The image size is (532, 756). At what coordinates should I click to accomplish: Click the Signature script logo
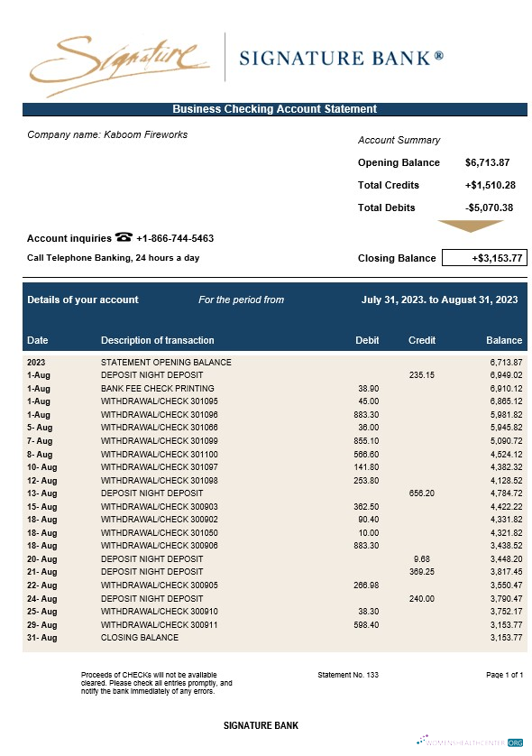[x=118, y=64]
